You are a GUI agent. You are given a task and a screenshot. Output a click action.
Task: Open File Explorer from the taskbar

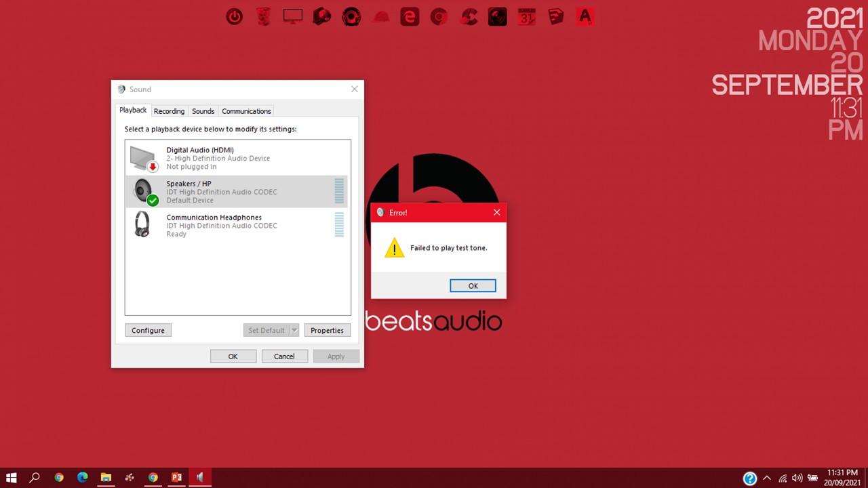[x=106, y=477]
